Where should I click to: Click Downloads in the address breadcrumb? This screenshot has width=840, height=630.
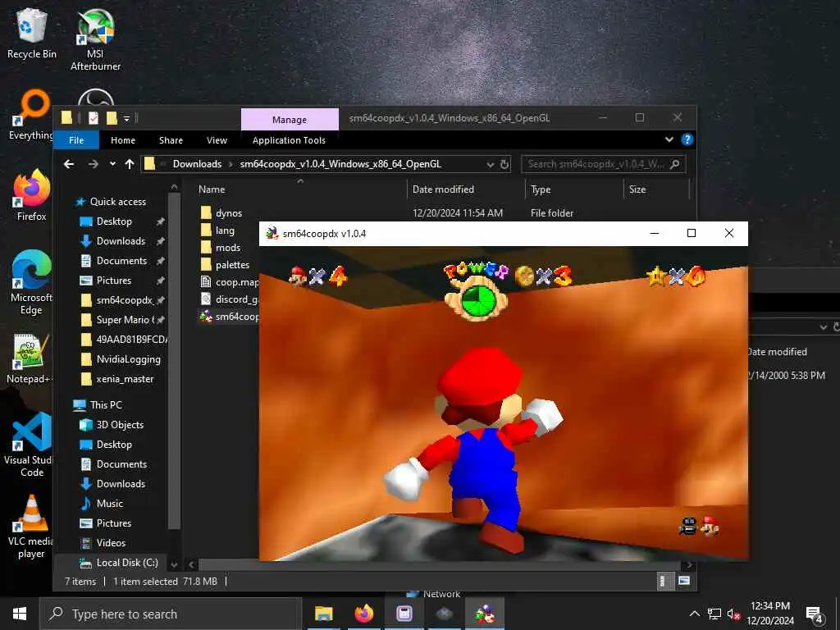[197, 164]
